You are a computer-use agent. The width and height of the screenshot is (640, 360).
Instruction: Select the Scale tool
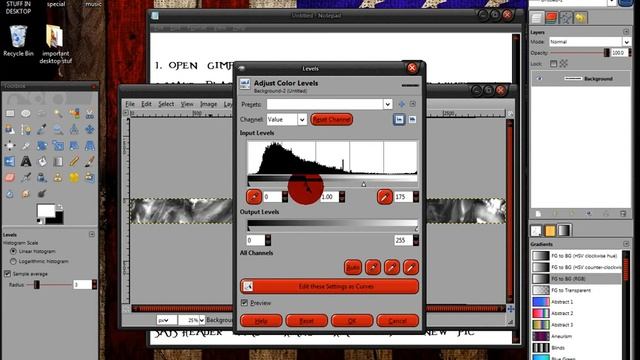point(58,145)
